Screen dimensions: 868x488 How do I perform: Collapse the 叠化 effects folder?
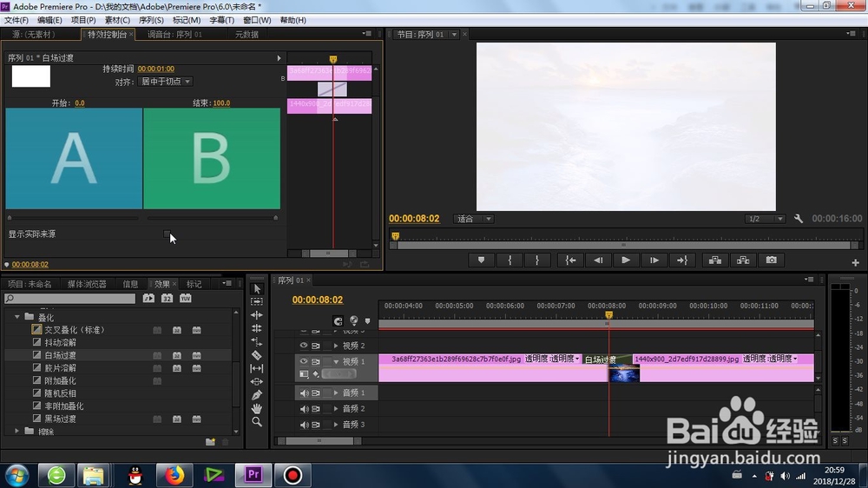click(x=17, y=317)
